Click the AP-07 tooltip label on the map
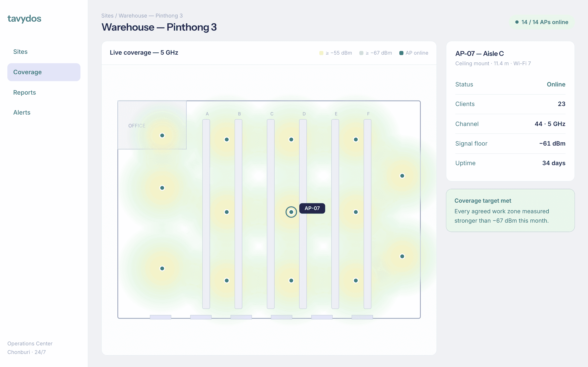Screen dimensions: 588x367 (312, 208)
